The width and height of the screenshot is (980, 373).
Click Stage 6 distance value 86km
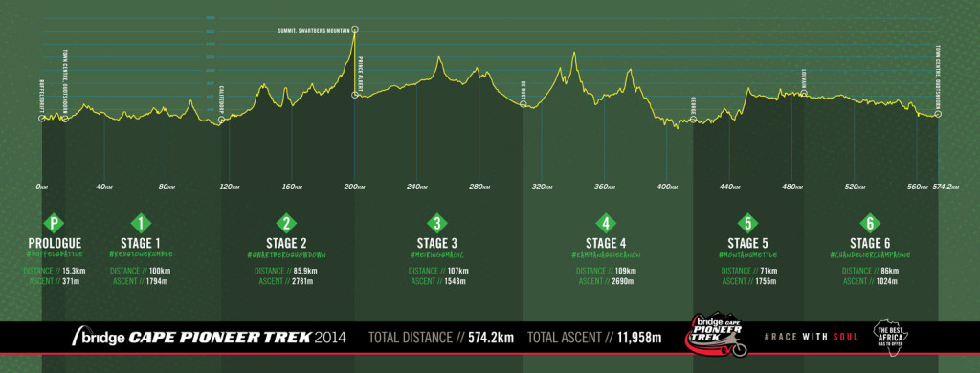pos(890,271)
